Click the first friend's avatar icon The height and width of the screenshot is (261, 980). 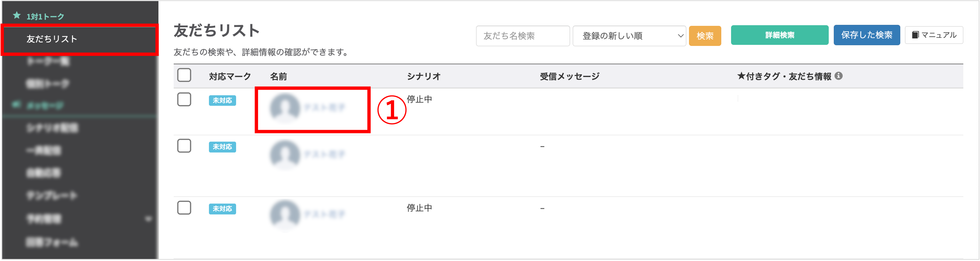coord(285,108)
